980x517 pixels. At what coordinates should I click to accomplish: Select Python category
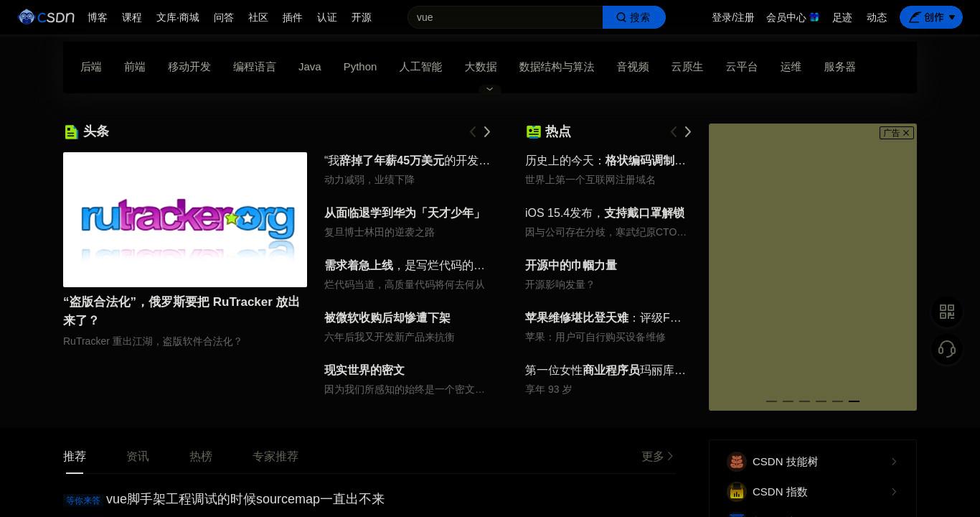[360, 67]
